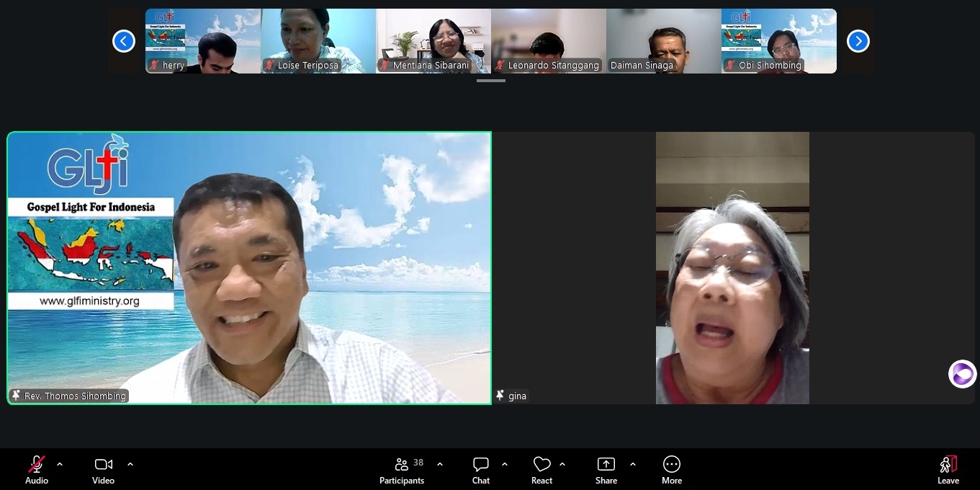Click the muted mic icon on herry's tile
The width and height of the screenshot is (980, 490).
coord(154,66)
